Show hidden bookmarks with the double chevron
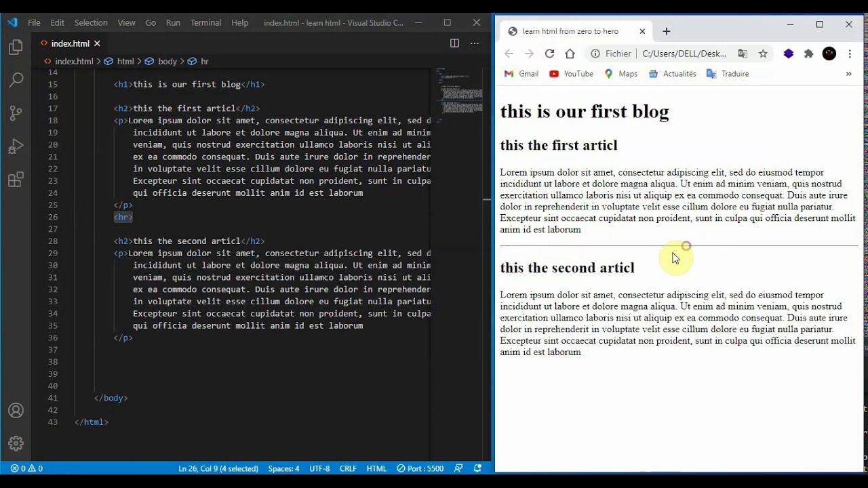868x488 pixels. pos(848,74)
